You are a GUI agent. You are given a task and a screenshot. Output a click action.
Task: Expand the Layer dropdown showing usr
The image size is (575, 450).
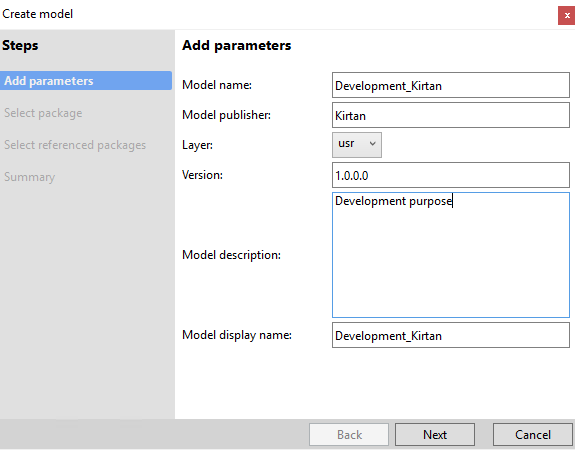point(357,145)
